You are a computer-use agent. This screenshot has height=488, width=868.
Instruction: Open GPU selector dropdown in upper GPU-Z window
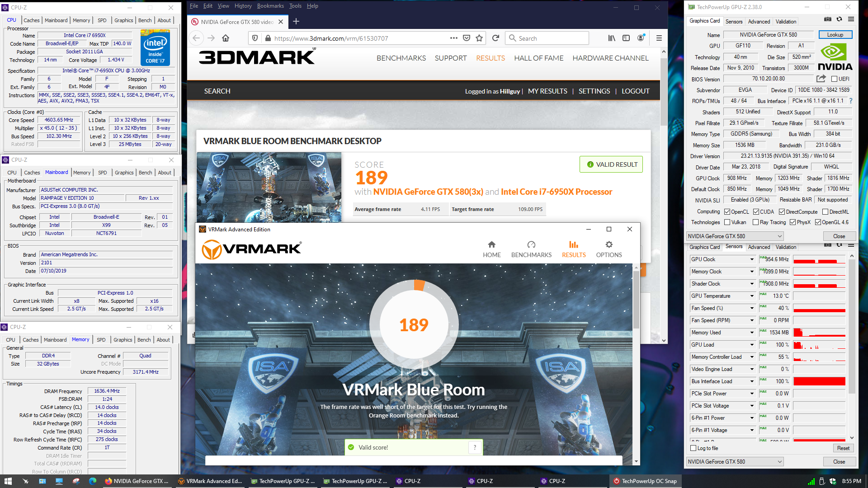(735, 236)
